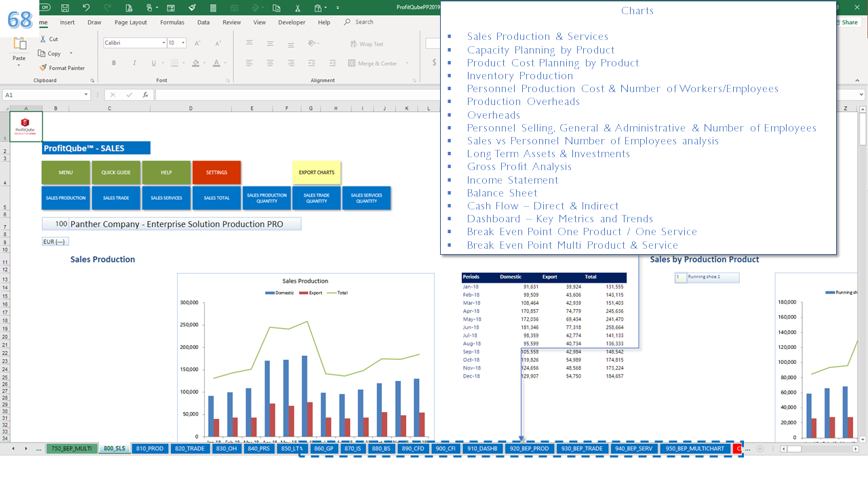Click the SALES TOTAL button
This screenshot has width=868, height=488.
[x=216, y=198]
